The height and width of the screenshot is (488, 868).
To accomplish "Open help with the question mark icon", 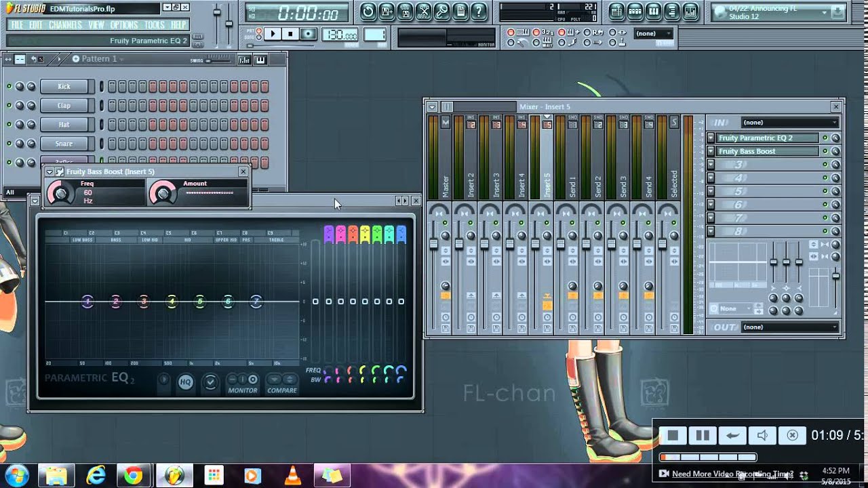I will 478,11.
